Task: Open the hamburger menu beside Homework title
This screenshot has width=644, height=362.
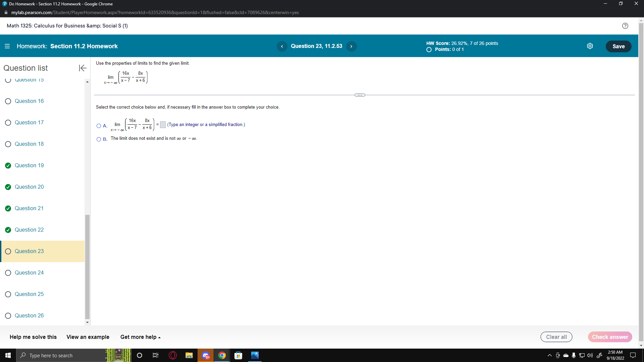Action: 7,46
